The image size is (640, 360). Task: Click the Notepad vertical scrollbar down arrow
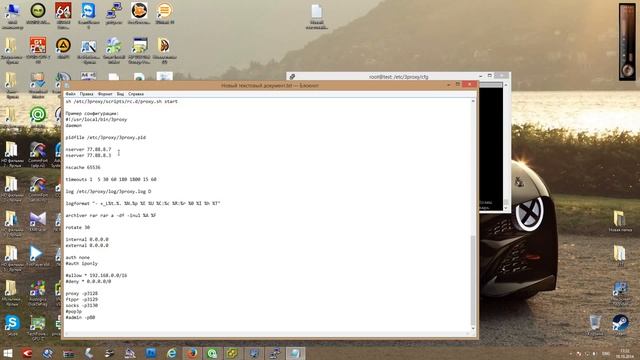coord(473,328)
